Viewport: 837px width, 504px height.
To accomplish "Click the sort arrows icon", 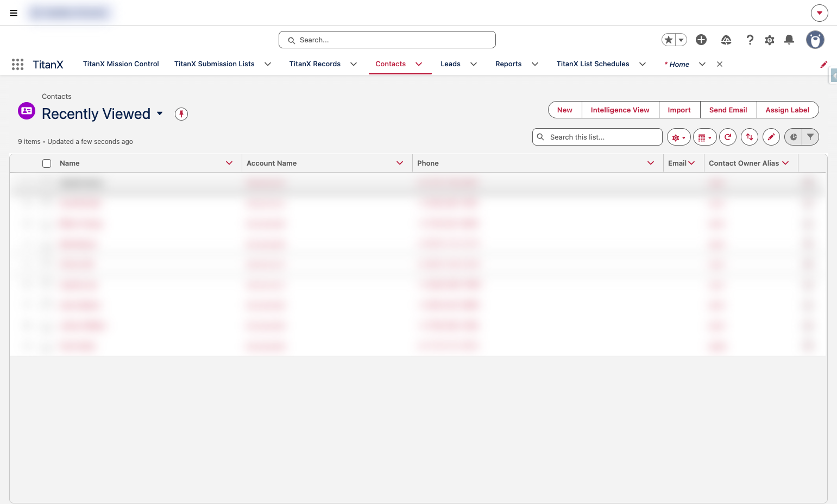I will (x=750, y=137).
